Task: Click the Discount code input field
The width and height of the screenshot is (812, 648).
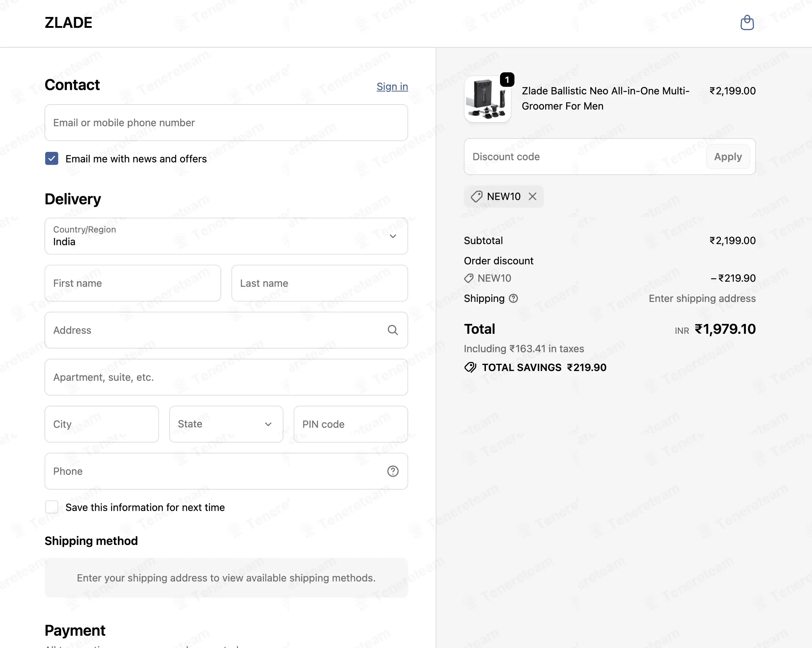Action: pos(585,157)
